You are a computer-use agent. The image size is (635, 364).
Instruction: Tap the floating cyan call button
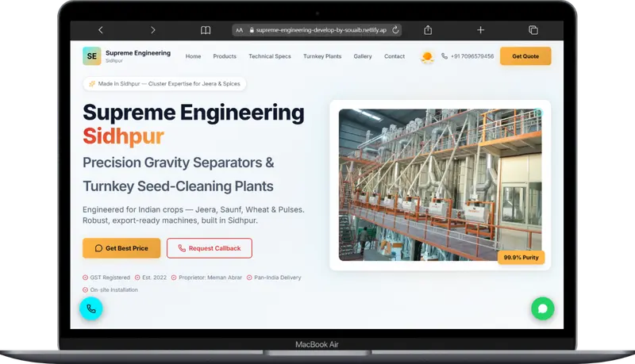(91, 308)
